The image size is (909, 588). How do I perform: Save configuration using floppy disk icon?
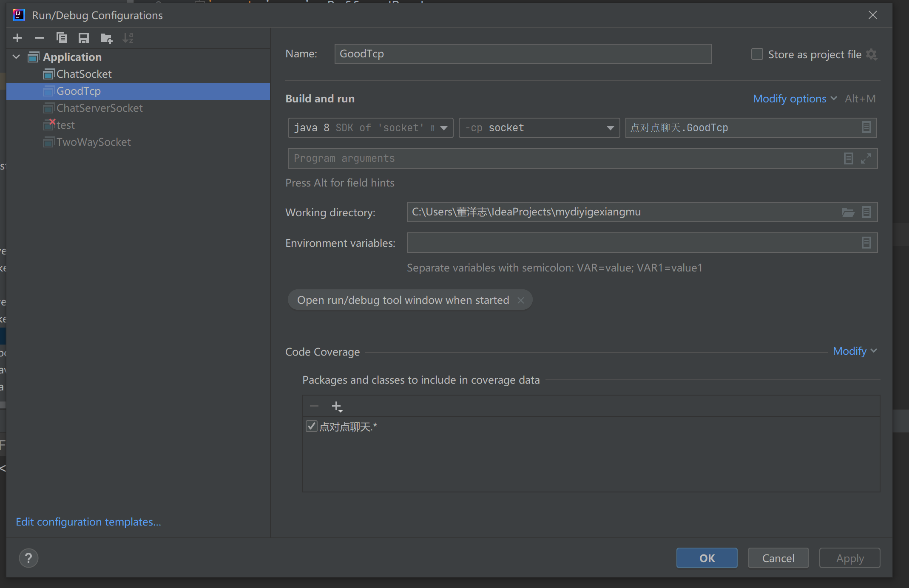pyautogui.click(x=84, y=38)
